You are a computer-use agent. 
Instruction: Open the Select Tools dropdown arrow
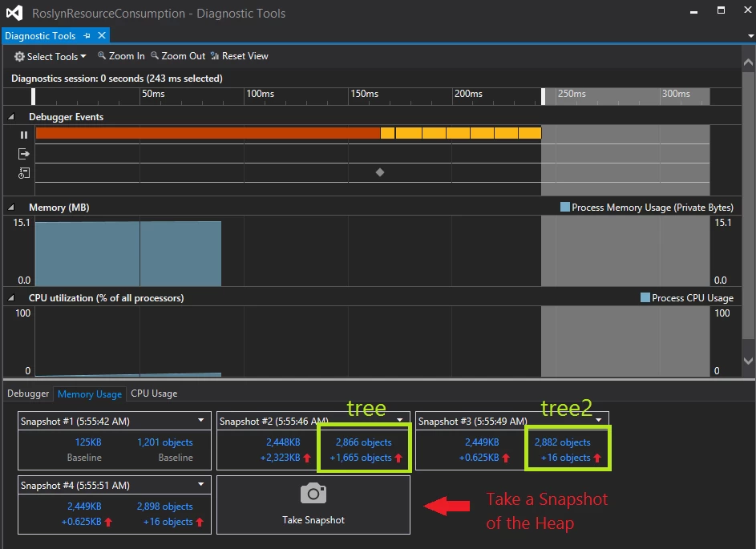pyautogui.click(x=83, y=56)
